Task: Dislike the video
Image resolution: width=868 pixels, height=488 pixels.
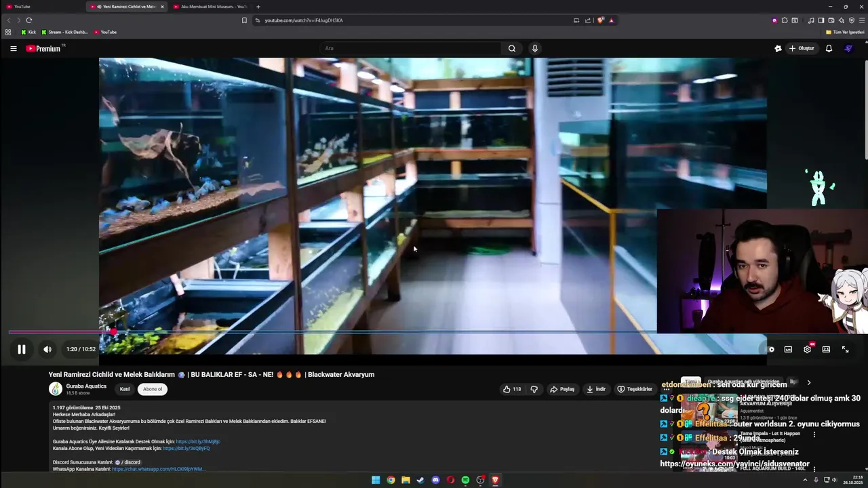Action: [x=534, y=389]
